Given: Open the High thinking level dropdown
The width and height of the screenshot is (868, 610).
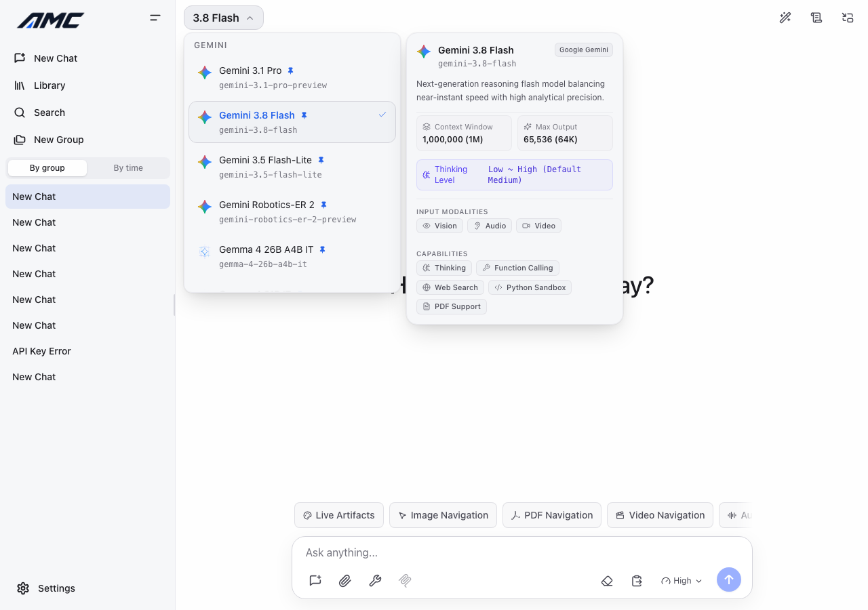Looking at the screenshot, I should (682, 581).
